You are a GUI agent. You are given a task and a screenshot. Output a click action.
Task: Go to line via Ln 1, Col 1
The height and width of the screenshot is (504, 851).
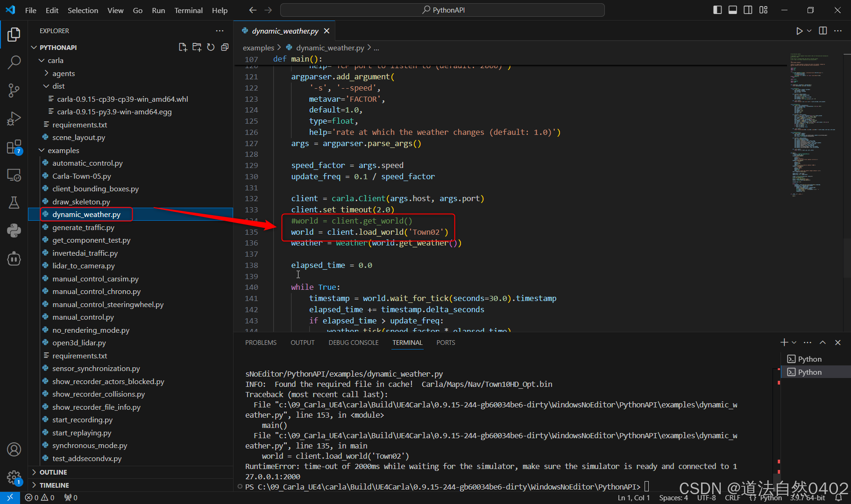[x=634, y=498]
